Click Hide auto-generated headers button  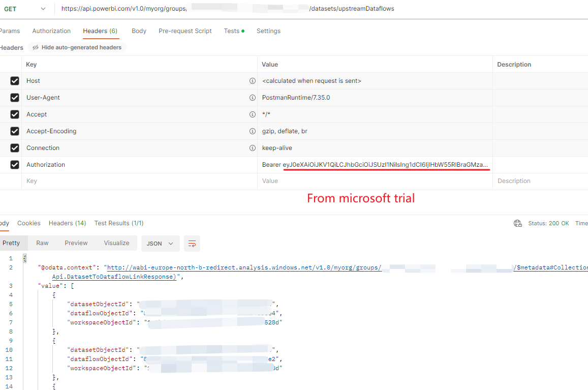tap(77, 47)
